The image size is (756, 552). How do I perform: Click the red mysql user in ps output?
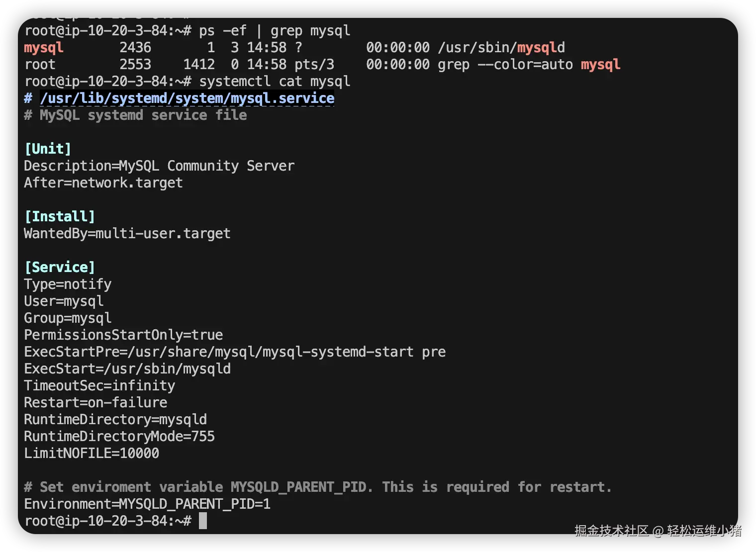point(44,48)
